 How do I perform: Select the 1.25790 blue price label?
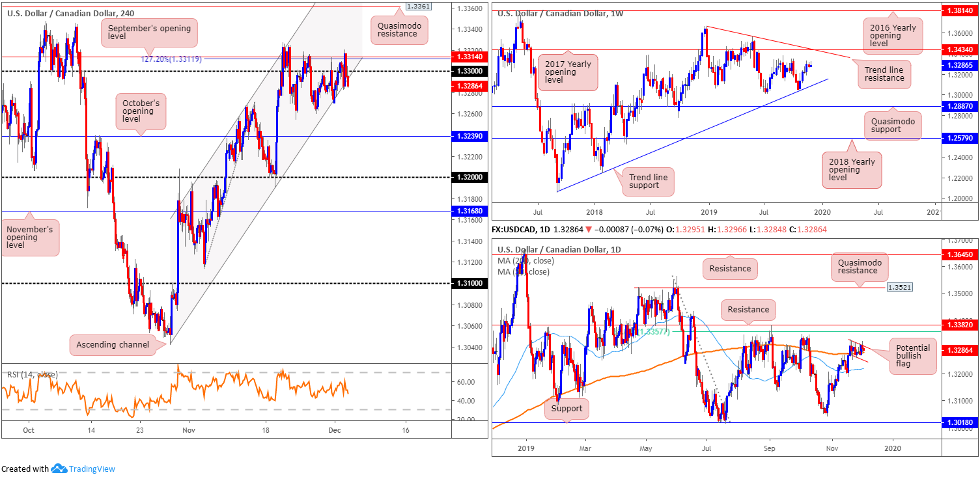pyautogui.click(x=959, y=138)
